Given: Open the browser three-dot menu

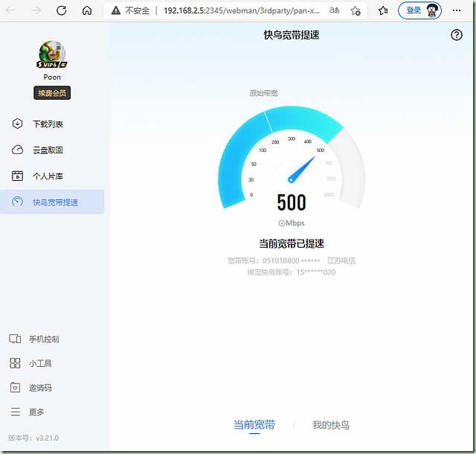Looking at the screenshot, I should 457,10.
